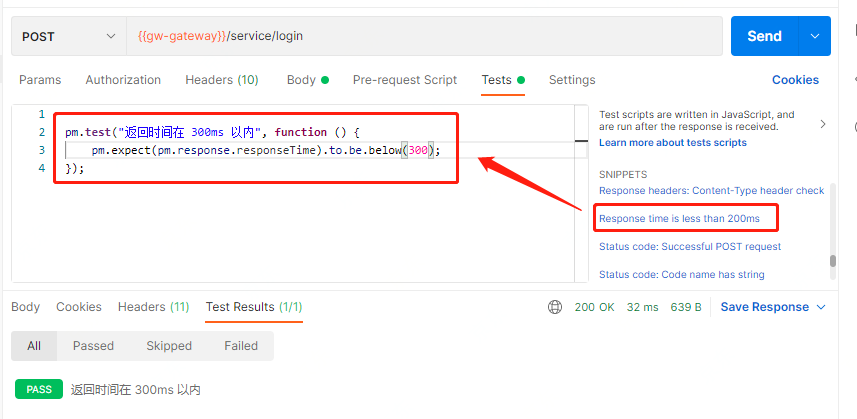This screenshot has height=419, width=857.
Task: Open Learn more about tests scripts
Action: click(672, 143)
